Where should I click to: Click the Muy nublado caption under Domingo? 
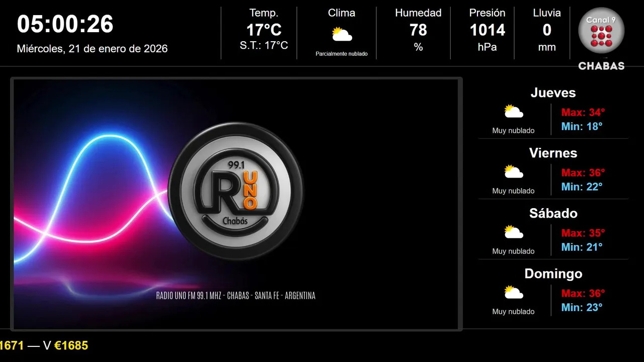point(513,312)
